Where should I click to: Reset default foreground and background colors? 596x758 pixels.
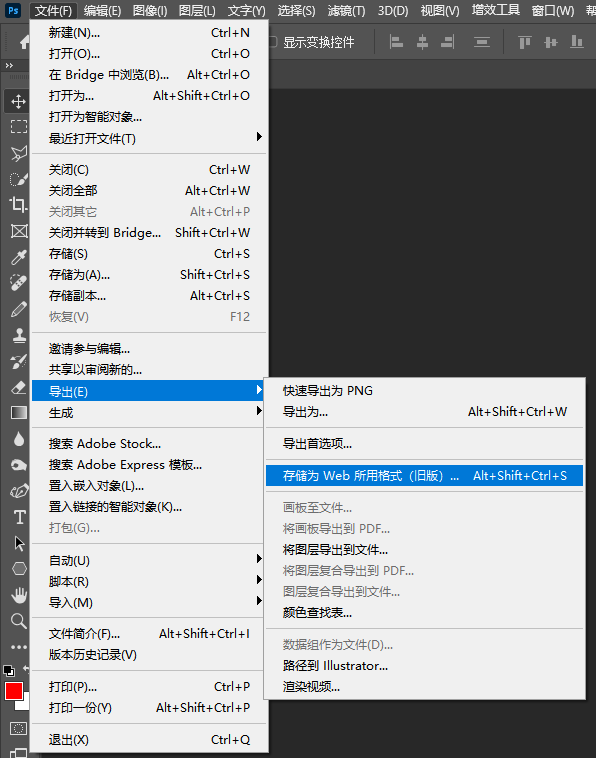click(8, 671)
